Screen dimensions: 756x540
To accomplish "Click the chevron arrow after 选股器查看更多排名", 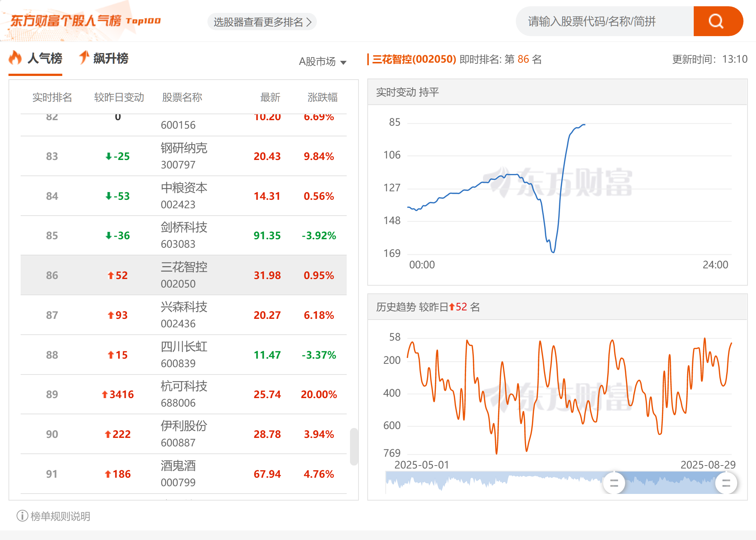I will 309,22.
